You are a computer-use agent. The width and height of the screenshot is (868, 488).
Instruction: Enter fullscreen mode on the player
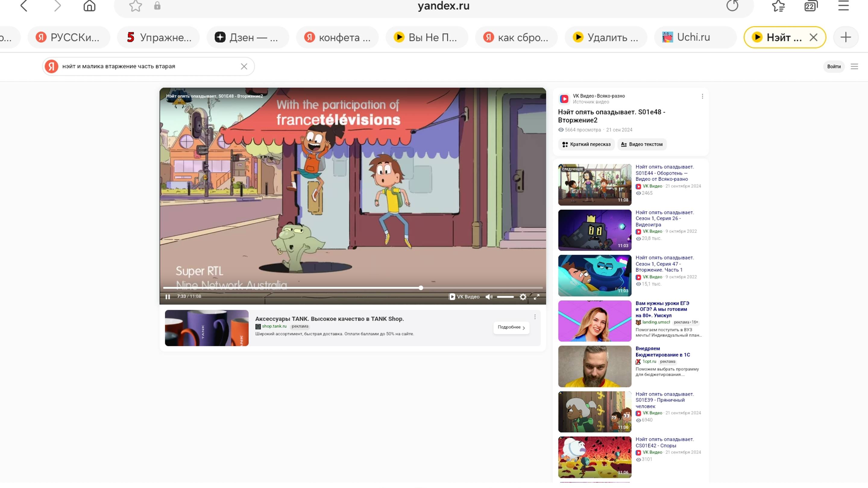click(x=536, y=297)
